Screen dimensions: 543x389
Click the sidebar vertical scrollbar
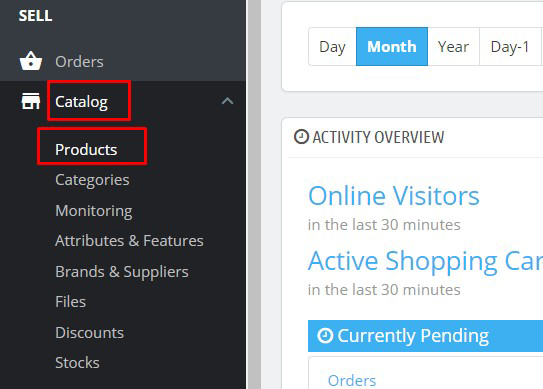[254, 194]
